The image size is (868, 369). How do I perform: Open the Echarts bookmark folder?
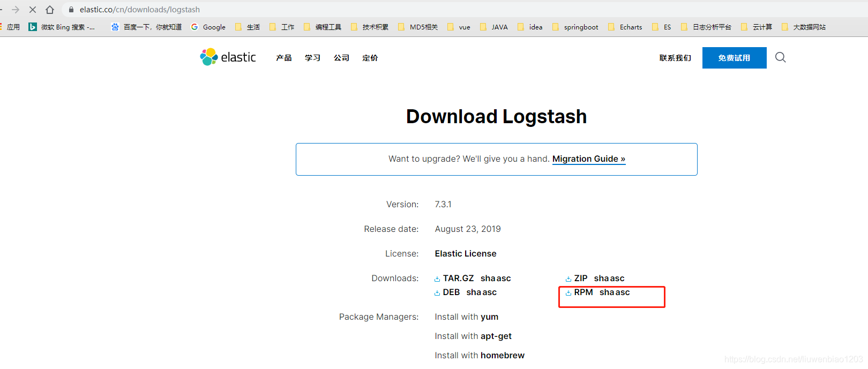click(625, 27)
